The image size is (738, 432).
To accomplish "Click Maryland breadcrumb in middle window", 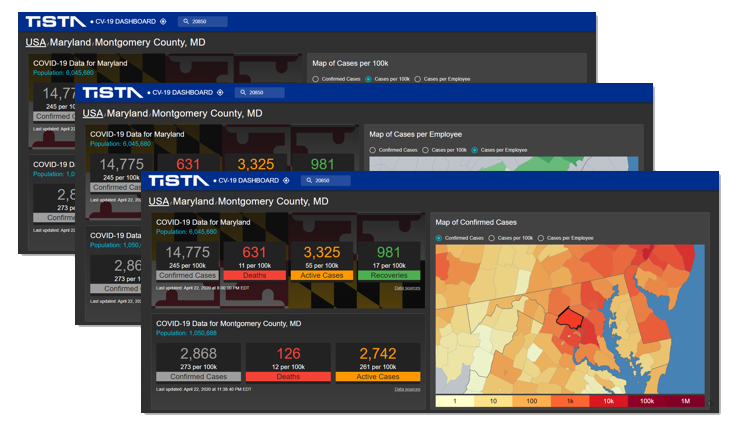I will (127, 113).
